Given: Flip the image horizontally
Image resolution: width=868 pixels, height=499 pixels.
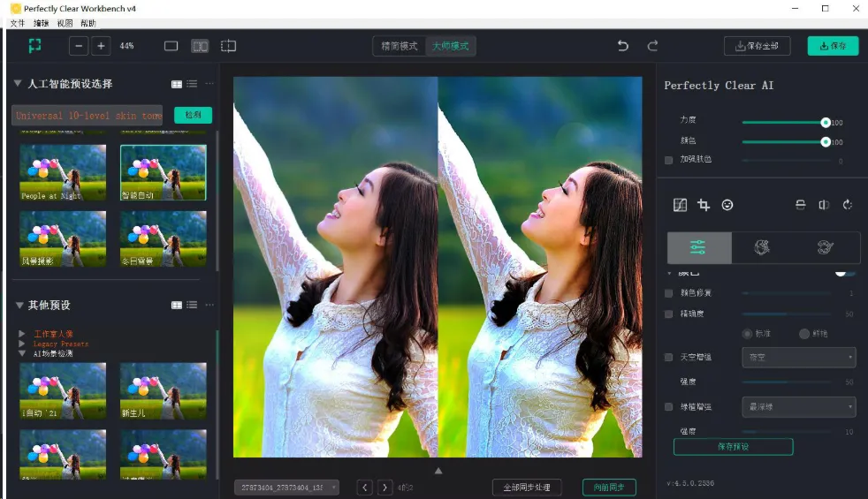Looking at the screenshot, I should pyautogui.click(x=824, y=205).
